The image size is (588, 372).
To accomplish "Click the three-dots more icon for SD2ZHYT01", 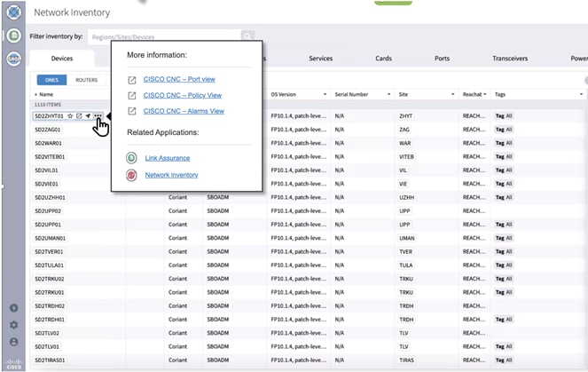I will pos(98,116).
